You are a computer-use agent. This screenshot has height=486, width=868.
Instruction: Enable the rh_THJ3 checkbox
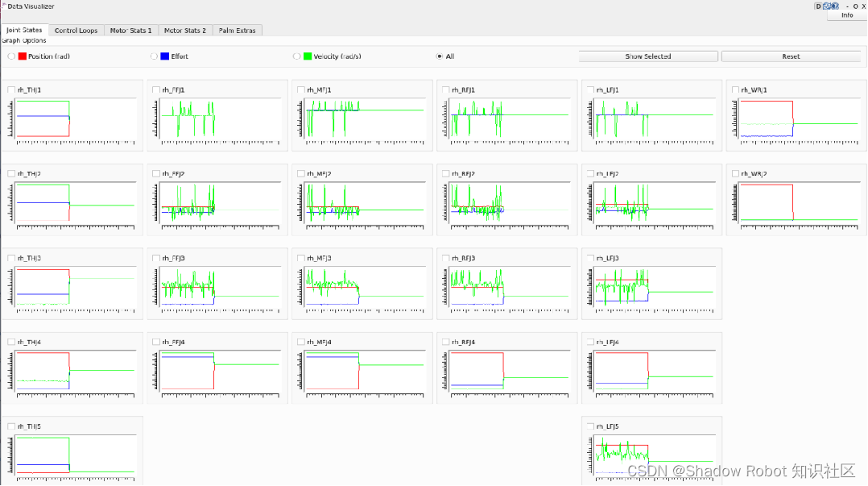[x=11, y=258]
